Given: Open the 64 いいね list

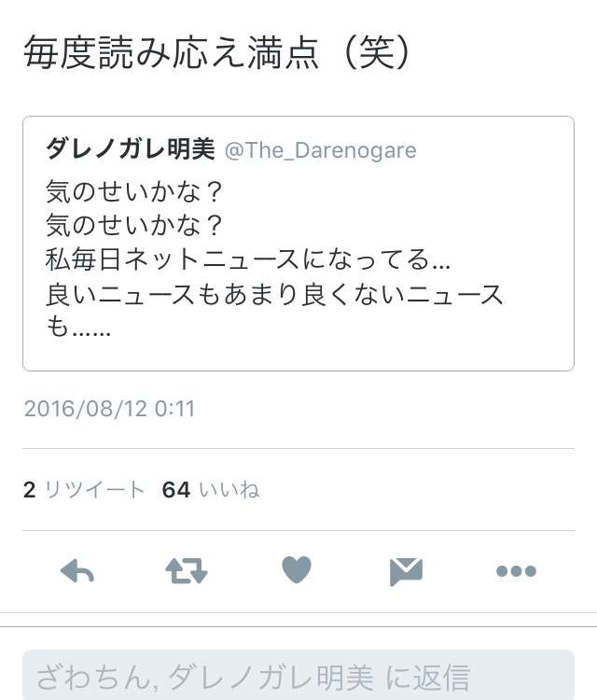Looking at the screenshot, I should coord(211,490).
